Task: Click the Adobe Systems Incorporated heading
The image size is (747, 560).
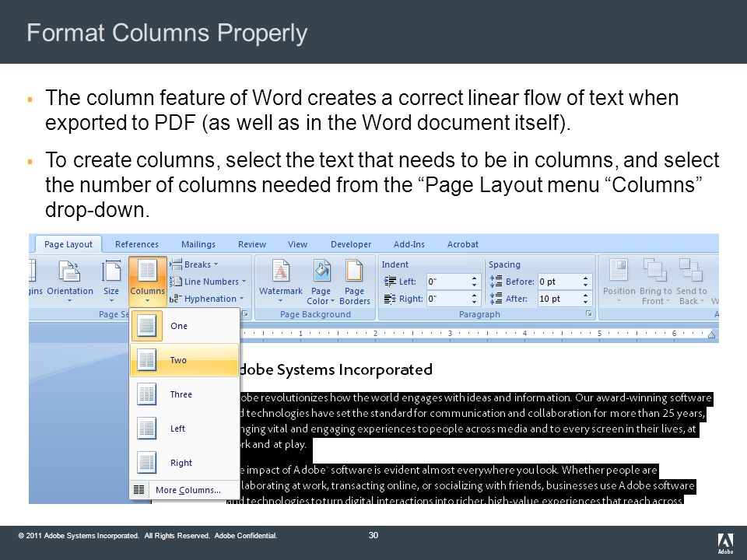Action: (x=335, y=369)
